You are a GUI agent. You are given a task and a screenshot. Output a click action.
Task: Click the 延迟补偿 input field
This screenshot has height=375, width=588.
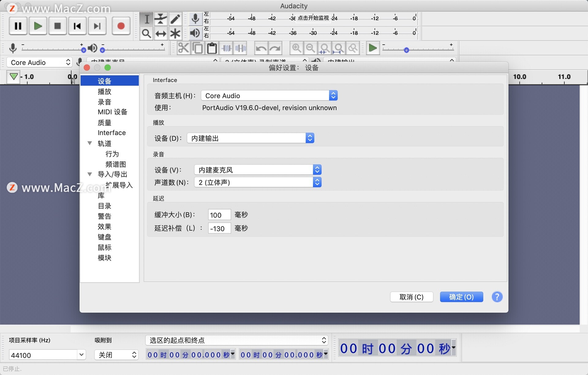click(219, 228)
